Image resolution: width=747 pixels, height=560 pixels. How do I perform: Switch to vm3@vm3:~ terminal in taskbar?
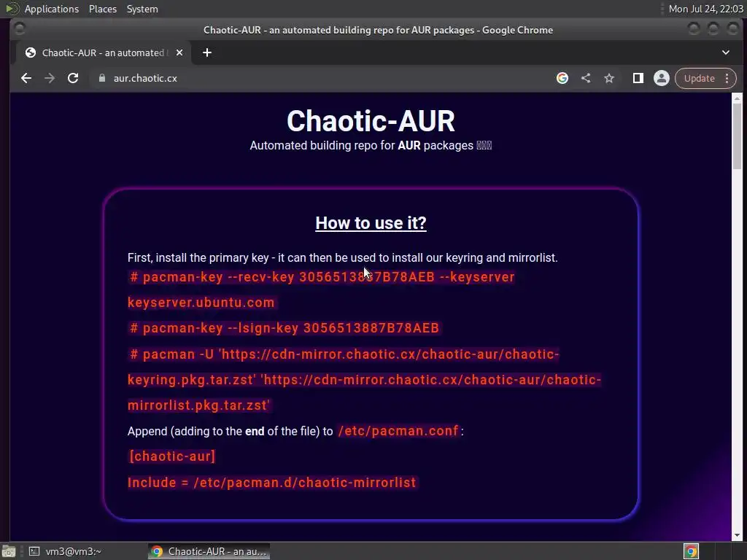click(x=65, y=551)
